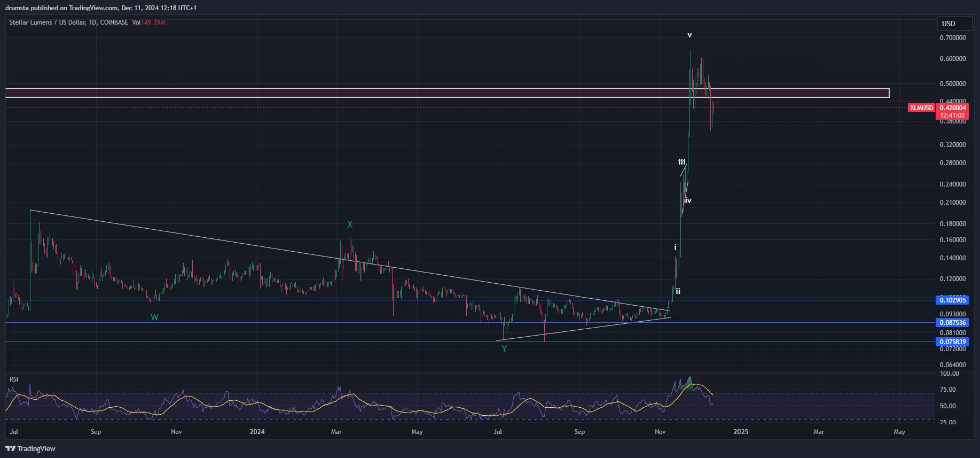
Task: Click the wave label 'i'
Action: click(x=675, y=247)
